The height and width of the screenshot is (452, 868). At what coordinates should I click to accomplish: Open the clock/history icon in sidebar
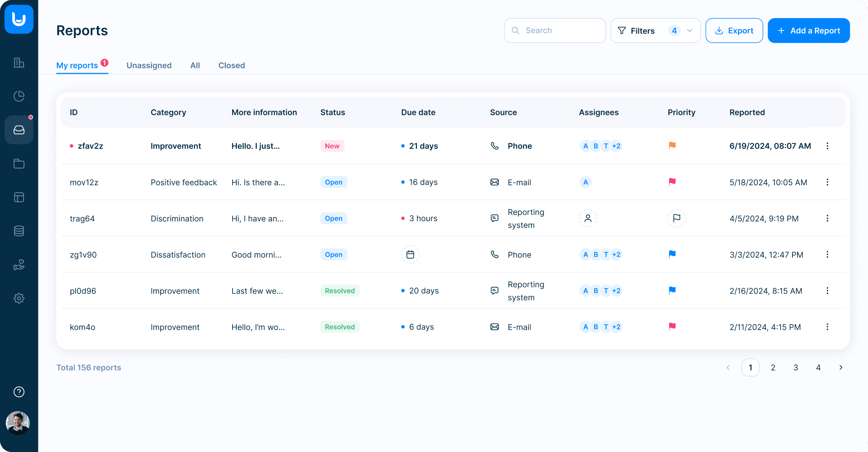(19, 95)
